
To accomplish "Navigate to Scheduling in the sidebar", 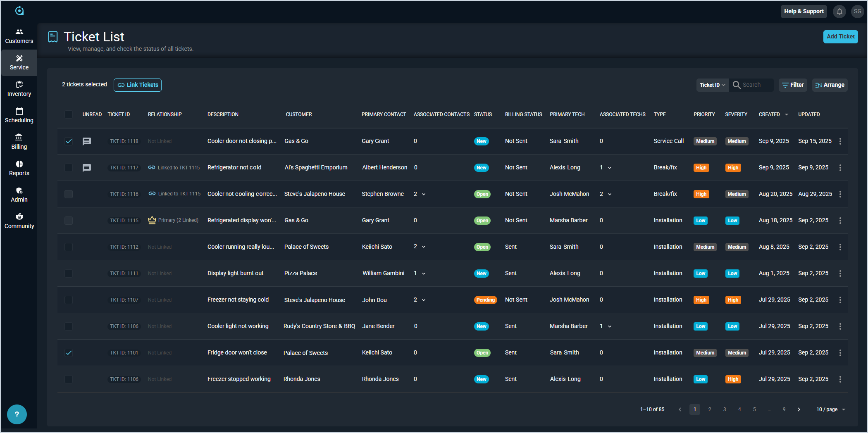I will click(x=19, y=115).
